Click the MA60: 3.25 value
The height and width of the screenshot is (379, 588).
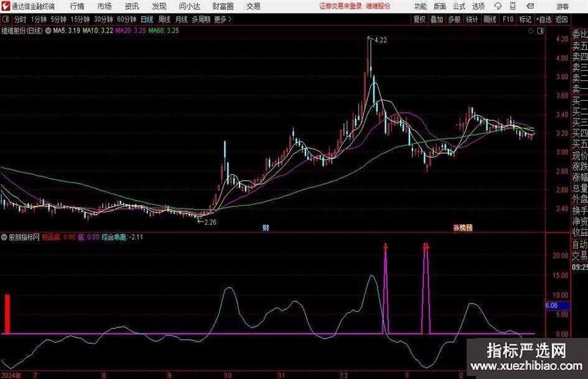coord(164,30)
